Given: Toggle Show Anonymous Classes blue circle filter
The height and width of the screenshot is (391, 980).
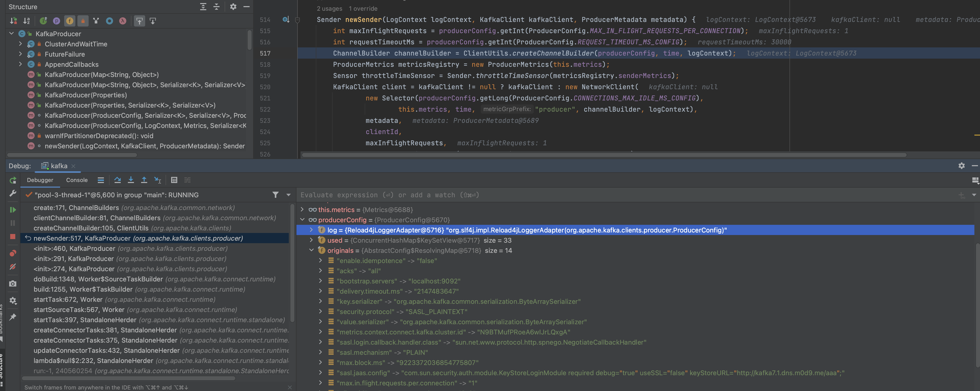Looking at the screenshot, I should (x=110, y=21).
